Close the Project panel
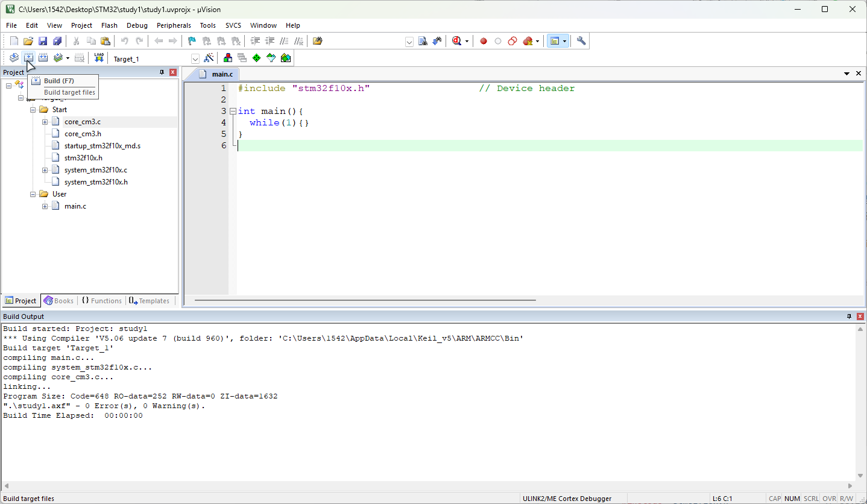The width and height of the screenshot is (867, 504). point(173,72)
